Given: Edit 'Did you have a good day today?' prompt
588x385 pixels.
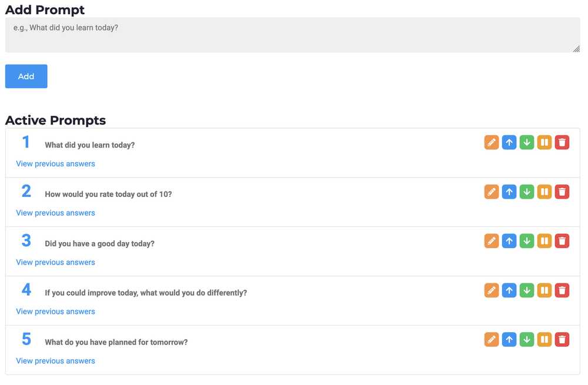Looking at the screenshot, I should [492, 241].
